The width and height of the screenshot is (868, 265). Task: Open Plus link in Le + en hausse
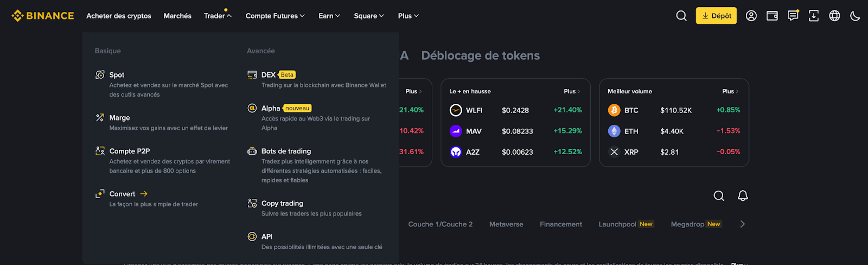pos(572,91)
